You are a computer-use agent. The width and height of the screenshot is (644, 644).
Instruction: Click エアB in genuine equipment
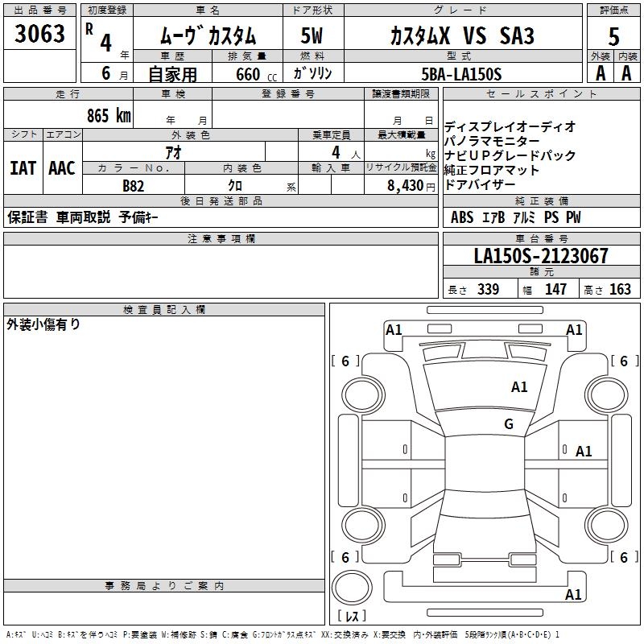(x=493, y=217)
